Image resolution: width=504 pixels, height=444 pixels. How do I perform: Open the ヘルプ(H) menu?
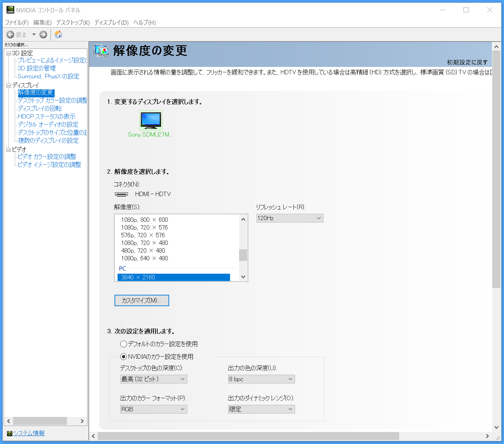click(145, 22)
